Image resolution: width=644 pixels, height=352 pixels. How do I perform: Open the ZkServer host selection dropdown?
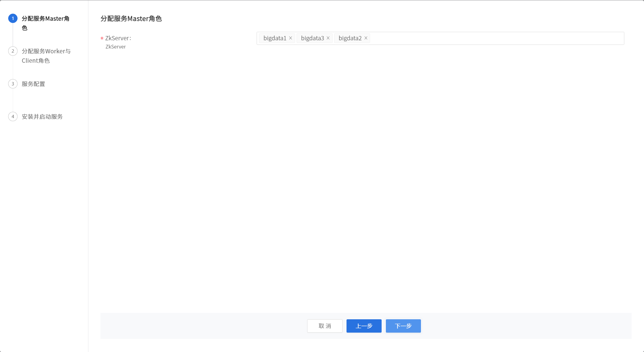pos(496,38)
